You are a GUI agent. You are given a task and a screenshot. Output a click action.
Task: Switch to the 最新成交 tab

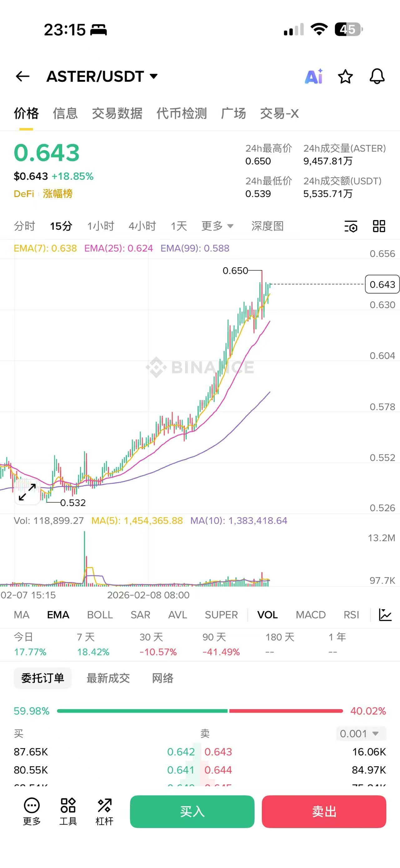[x=108, y=678]
